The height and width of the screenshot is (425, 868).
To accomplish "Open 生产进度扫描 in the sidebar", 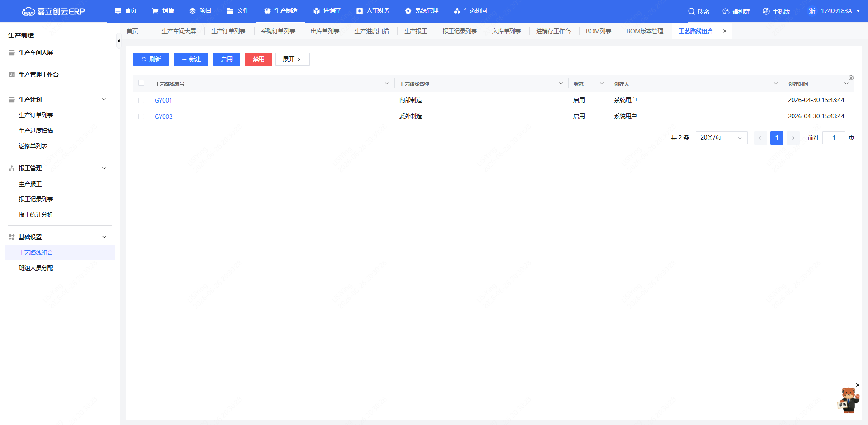I will point(36,131).
